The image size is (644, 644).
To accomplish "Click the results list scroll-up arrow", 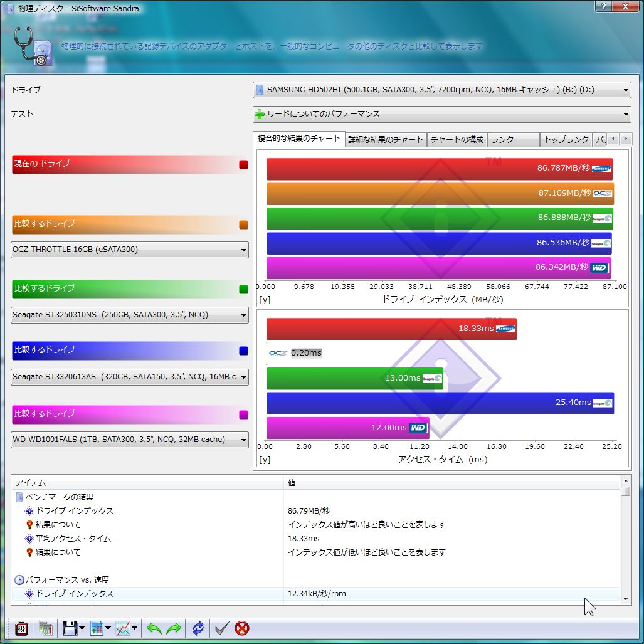I will coord(626,481).
